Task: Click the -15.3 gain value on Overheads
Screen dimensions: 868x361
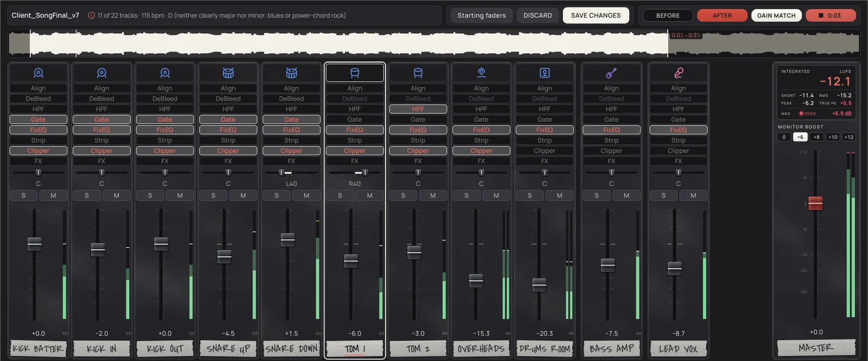Action: pyautogui.click(x=481, y=333)
